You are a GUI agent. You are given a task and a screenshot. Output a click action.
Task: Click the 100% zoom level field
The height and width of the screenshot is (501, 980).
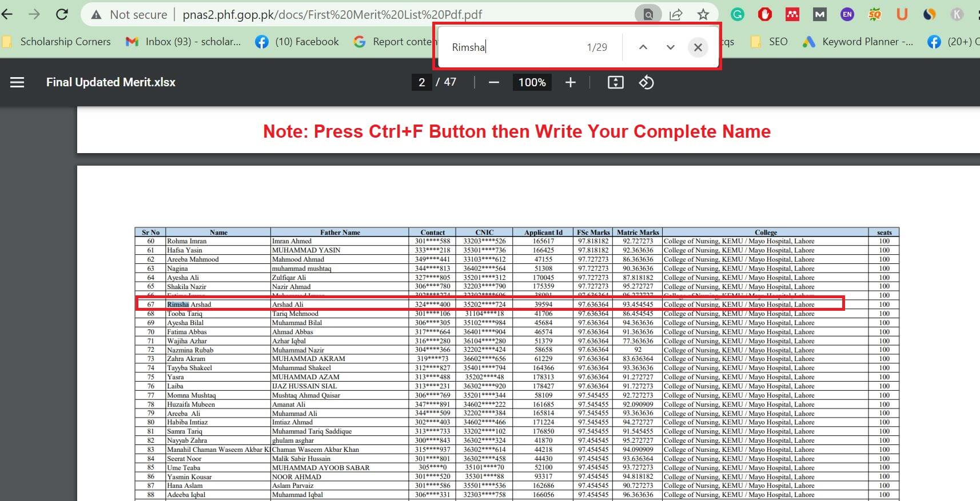click(x=532, y=82)
